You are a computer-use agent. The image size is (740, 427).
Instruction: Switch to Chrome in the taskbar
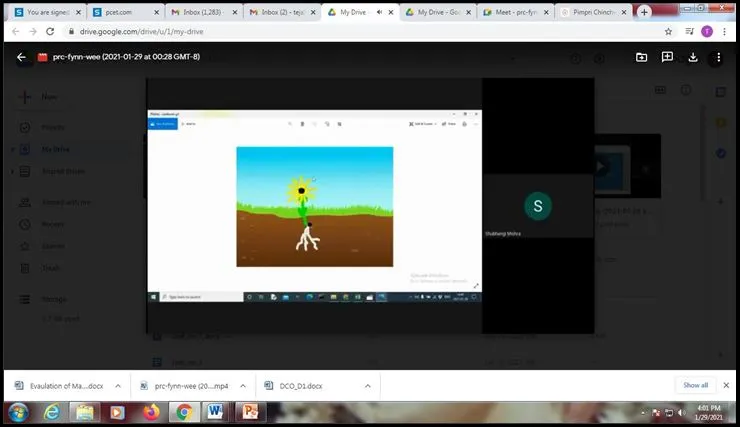click(185, 413)
